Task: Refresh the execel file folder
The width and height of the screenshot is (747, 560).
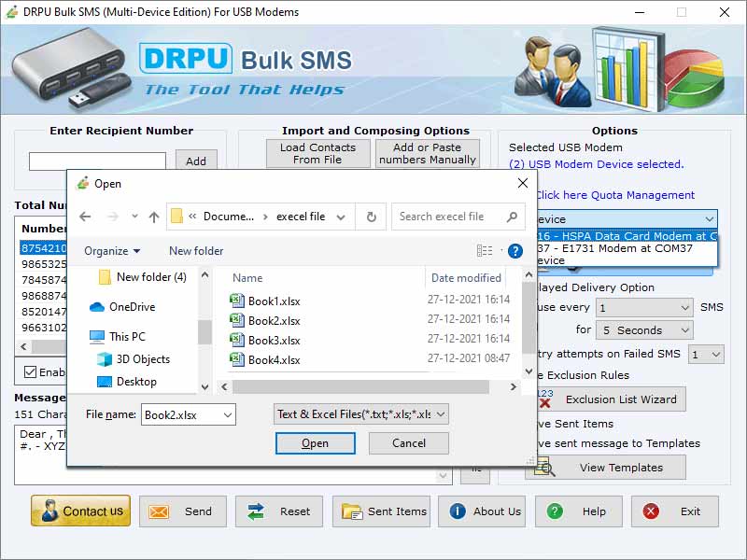Action: [x=371, y=217]
